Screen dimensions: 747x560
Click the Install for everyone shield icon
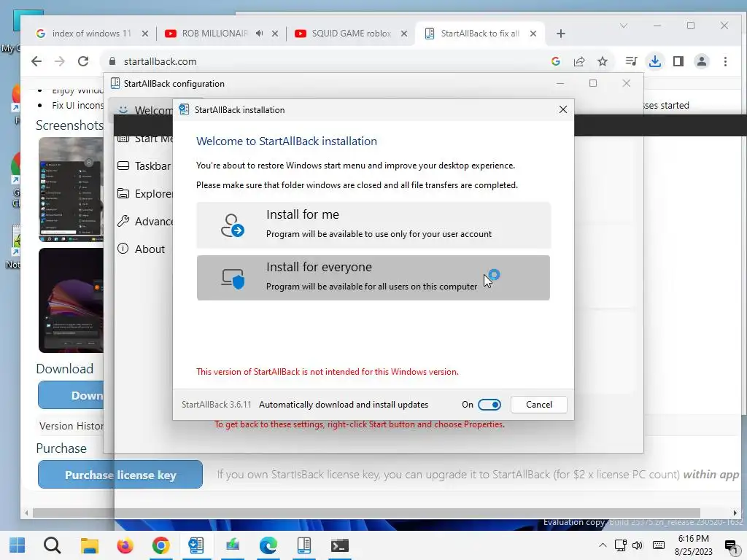233,278
